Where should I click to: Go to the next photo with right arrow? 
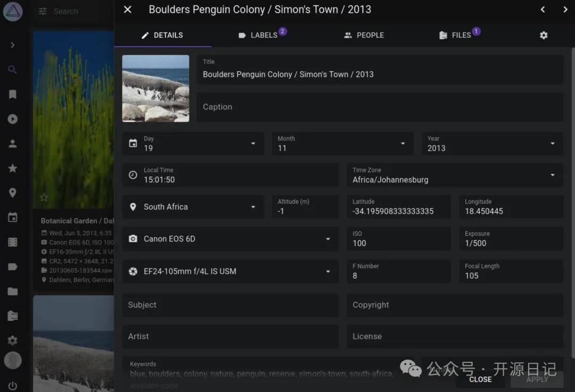pyautogui.click(x=565, y=10)
